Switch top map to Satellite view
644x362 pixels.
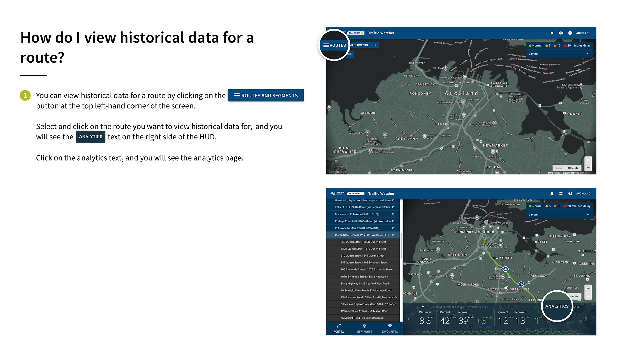pos(573,168)
